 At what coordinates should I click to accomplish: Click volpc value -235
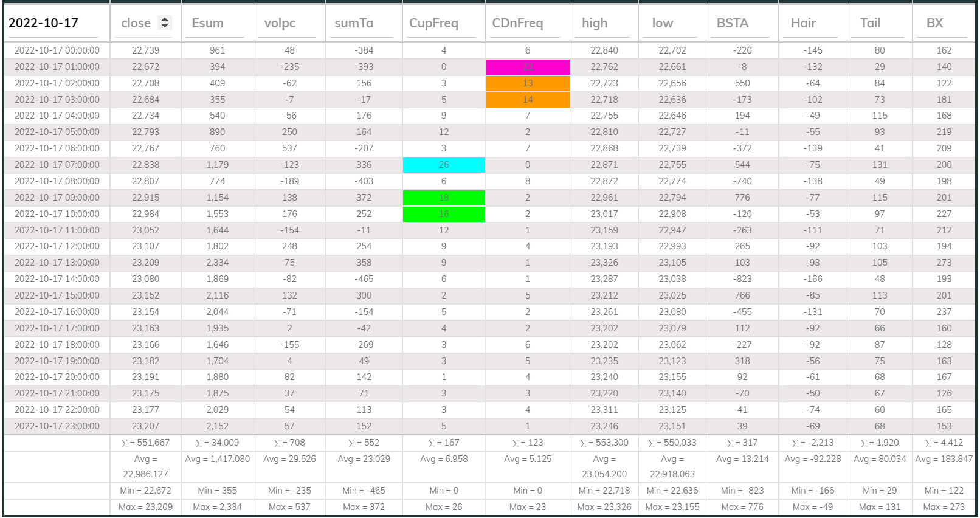pyautogui.click(x=289, y=67)
